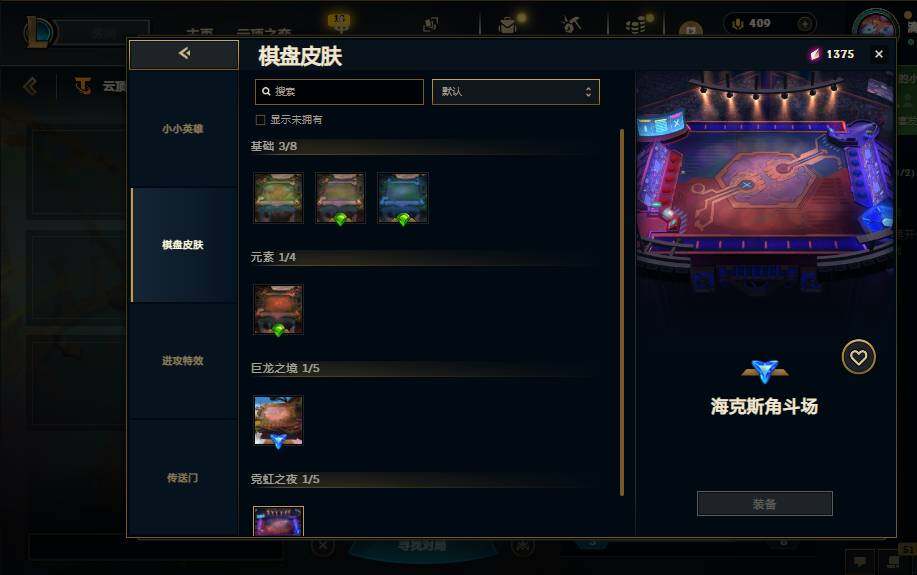This screenshot has height=575, width=917.
Task: Add 海克斯角斗场 to favorites with heart icon
Action: click(858, 357)
